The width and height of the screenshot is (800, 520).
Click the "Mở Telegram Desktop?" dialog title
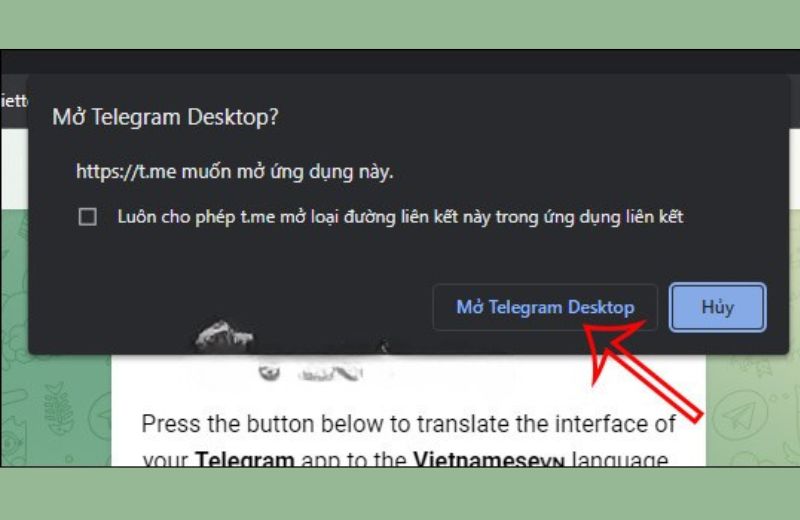[165, 117]
